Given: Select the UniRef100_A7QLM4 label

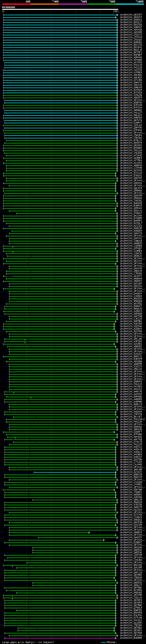Looking at the screenshot, I should [131, 95].
